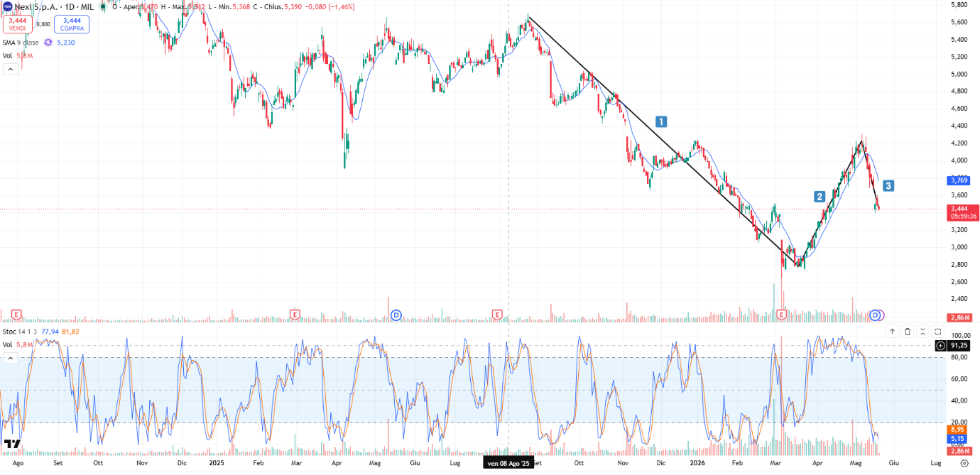Maximize the Stoc pane with the square icon

pos(937,332)
